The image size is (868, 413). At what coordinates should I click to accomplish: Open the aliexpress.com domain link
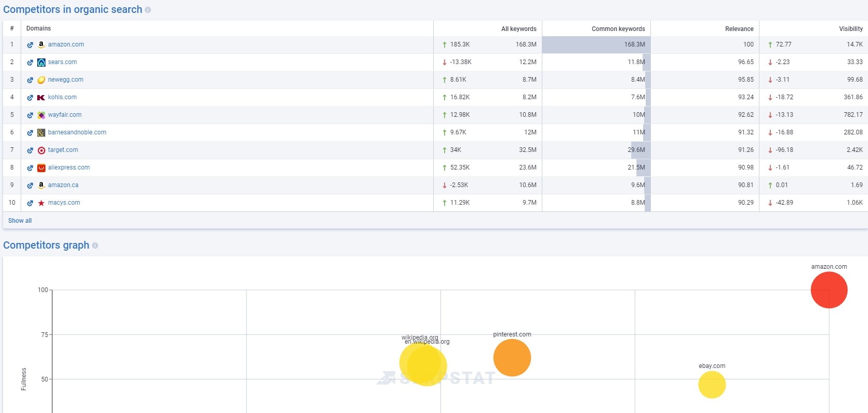pos(69,167)
